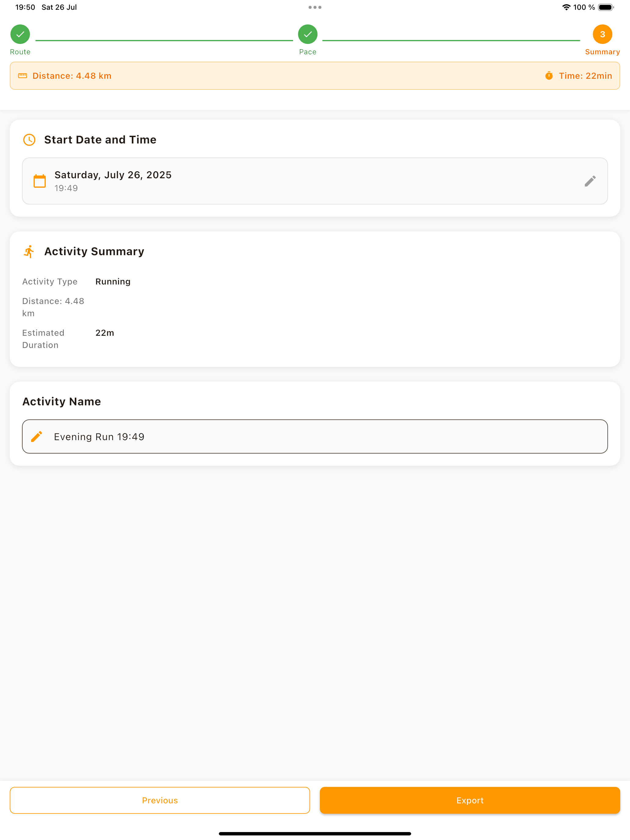630x840 pixels.
Task: Edit the Evening Run 19:49 name field
Action: pos(315,436)
